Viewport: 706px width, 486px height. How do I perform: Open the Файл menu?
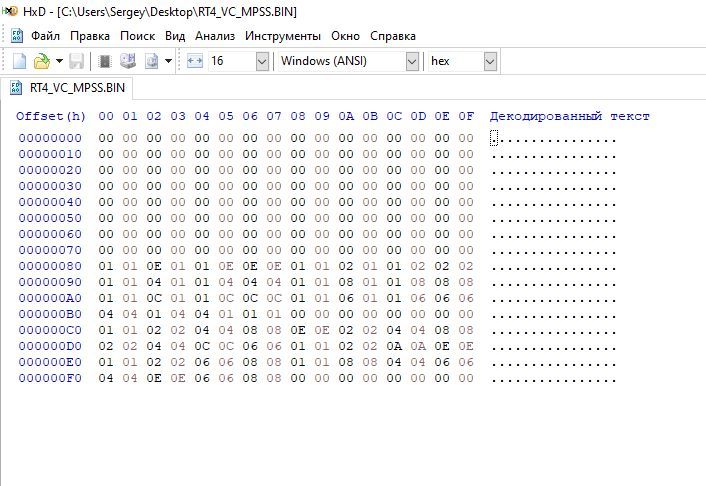pyautogui.click(x=45, y=36)
